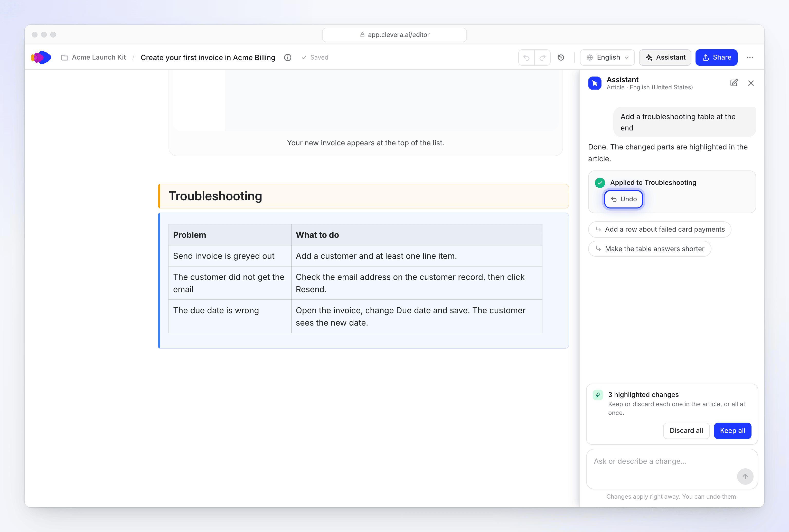
Task: Click cell about customer not getting email
Action: (230, 283)
